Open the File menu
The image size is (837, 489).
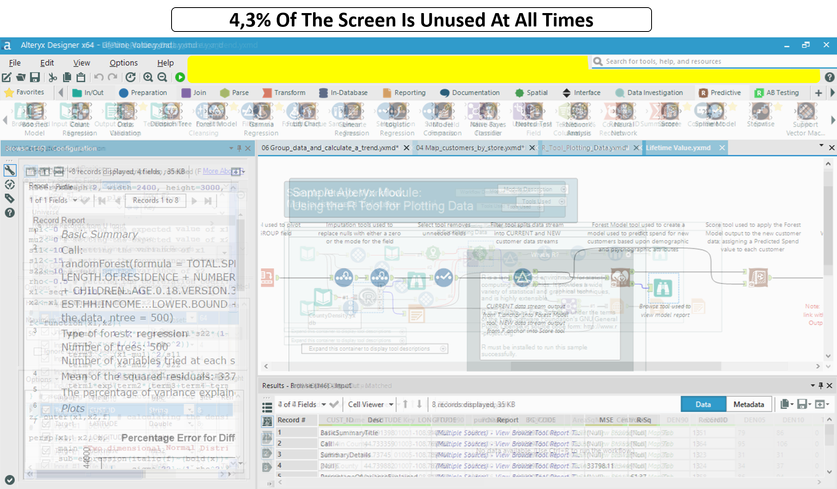pos(15,62)
